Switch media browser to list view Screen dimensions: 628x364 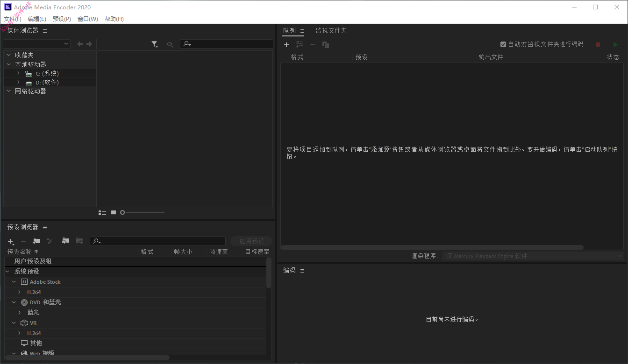(x=102, y=213)
